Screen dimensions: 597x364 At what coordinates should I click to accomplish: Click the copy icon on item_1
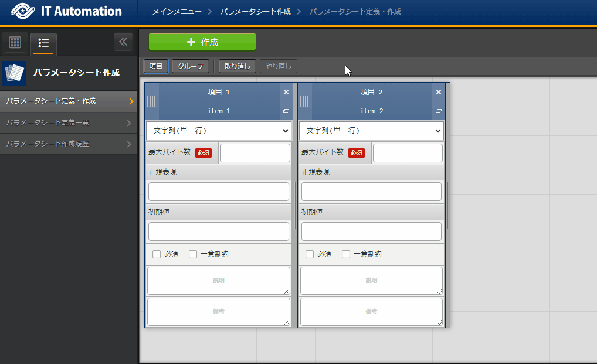coord(286,111)
